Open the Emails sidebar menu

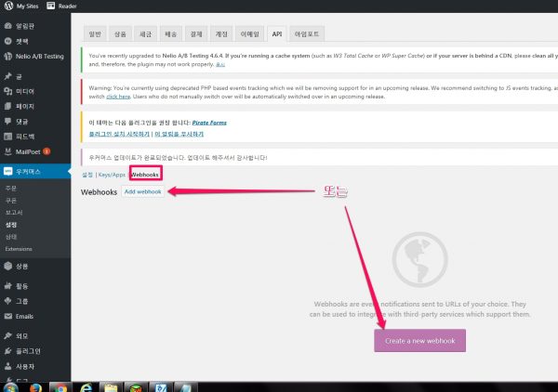point(25,316)
